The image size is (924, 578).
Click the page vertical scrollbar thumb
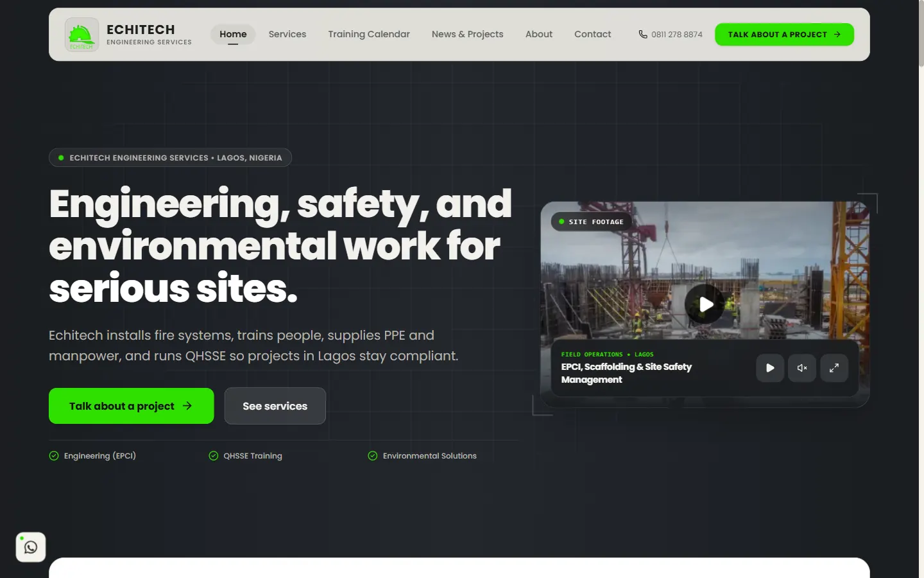[x=921, y=33]
